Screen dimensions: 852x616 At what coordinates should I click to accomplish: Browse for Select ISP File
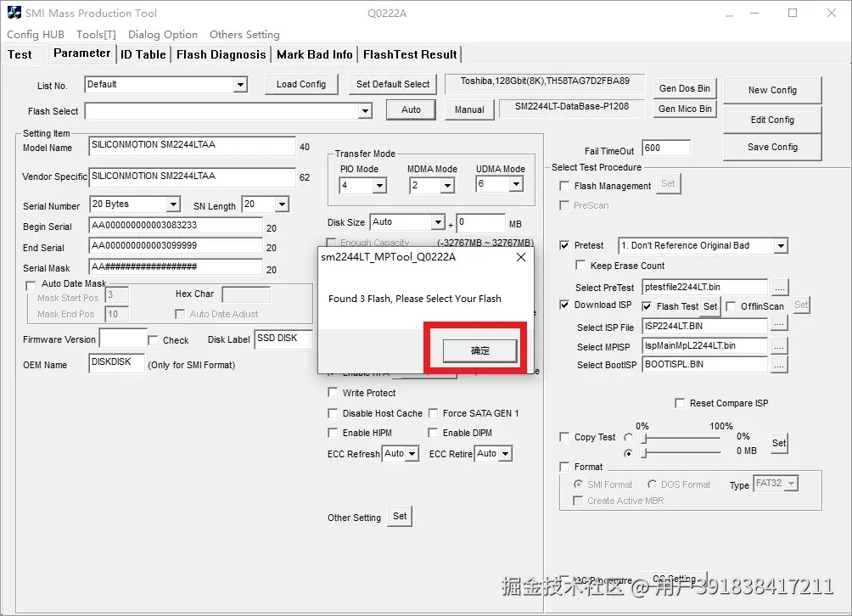[780, 325]
